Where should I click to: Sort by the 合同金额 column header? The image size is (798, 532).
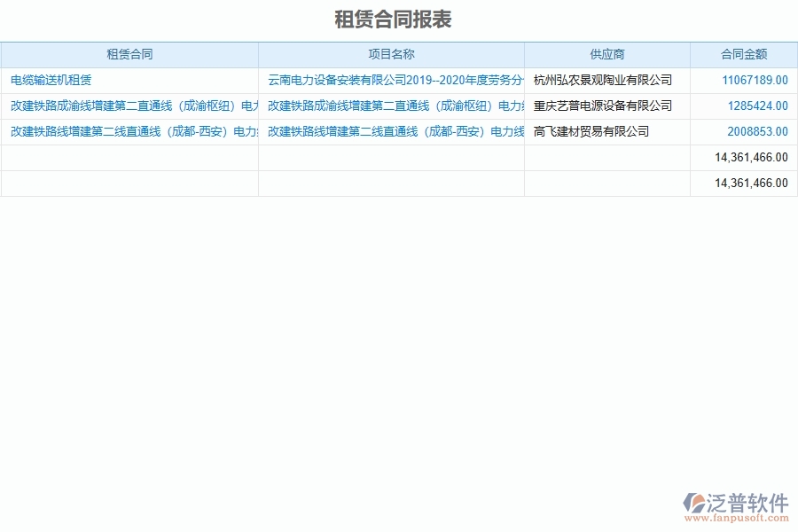coord(743,54)
